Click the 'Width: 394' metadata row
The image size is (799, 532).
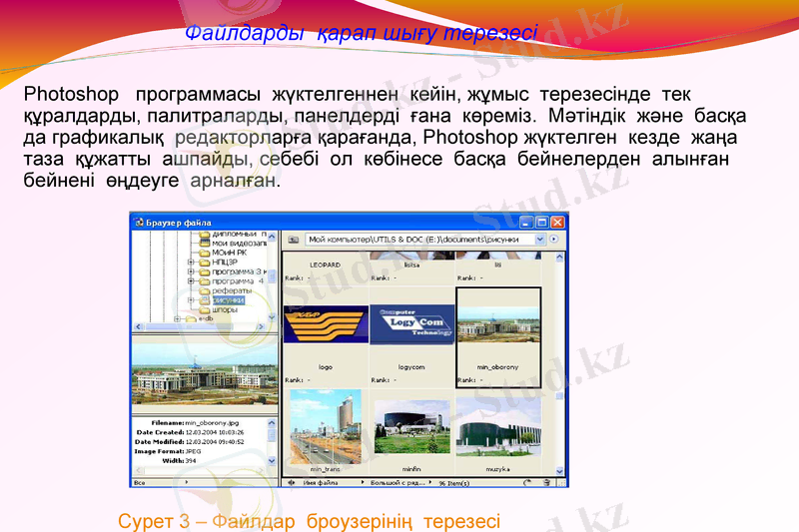180,461
